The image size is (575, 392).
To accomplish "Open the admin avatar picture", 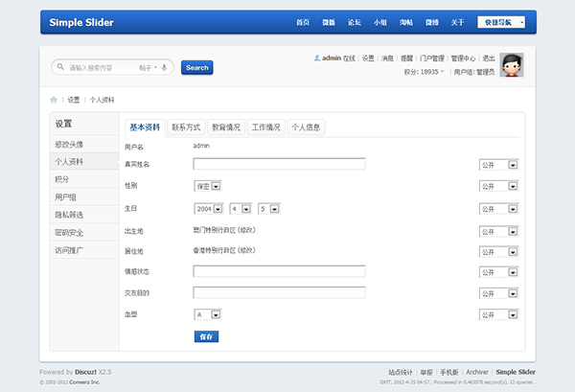I will tap(512, 65).
